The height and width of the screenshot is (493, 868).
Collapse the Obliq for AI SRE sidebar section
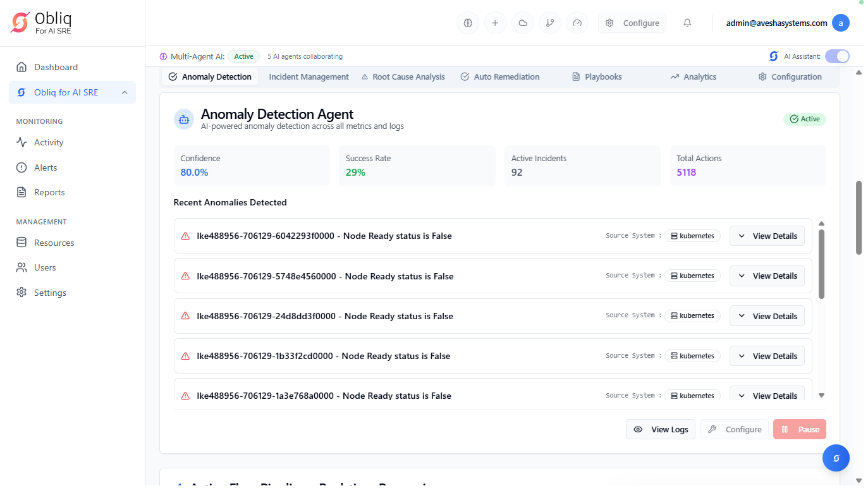pos(125,92)
